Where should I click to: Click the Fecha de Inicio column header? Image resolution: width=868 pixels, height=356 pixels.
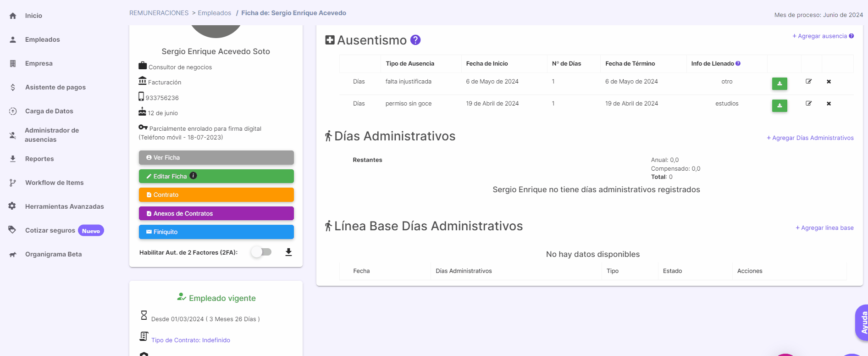point(487,63)
